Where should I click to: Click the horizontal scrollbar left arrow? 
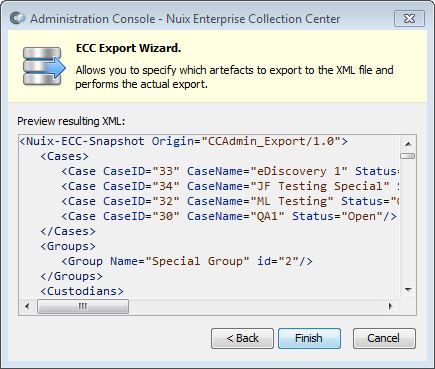pyautogui.click(x=27, y=306)
